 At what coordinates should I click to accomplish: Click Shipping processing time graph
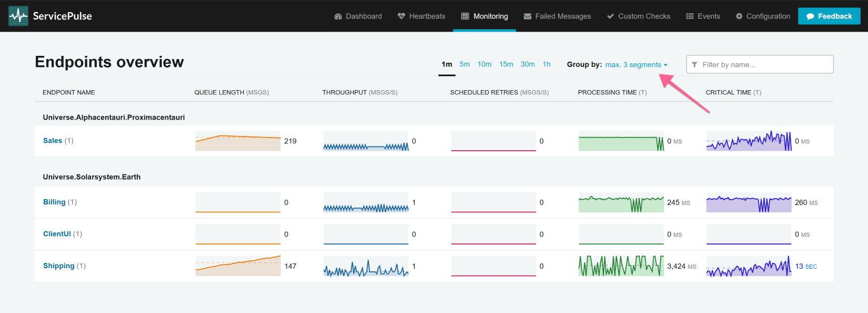621,266
